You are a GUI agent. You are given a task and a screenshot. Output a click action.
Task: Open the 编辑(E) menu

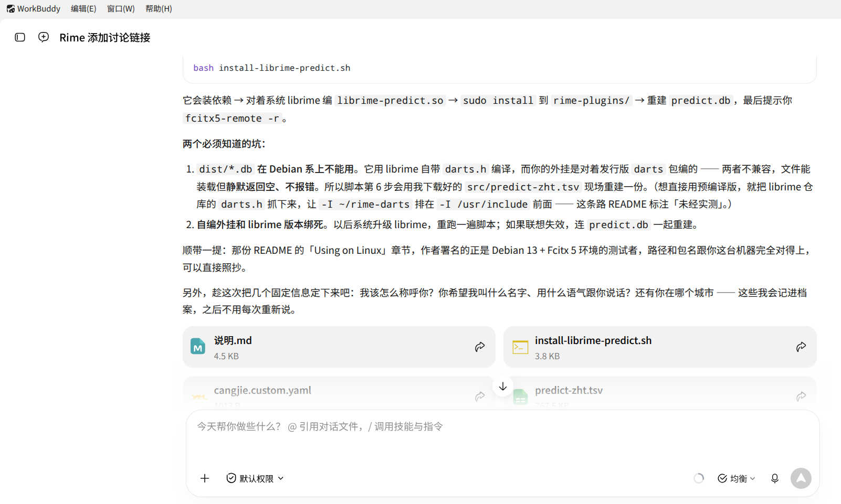(x=83, y=8)
